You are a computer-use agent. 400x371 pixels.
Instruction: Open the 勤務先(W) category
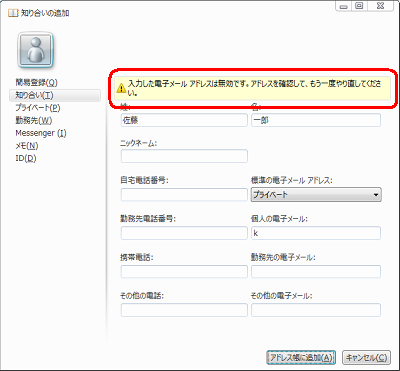pos(34,120)
